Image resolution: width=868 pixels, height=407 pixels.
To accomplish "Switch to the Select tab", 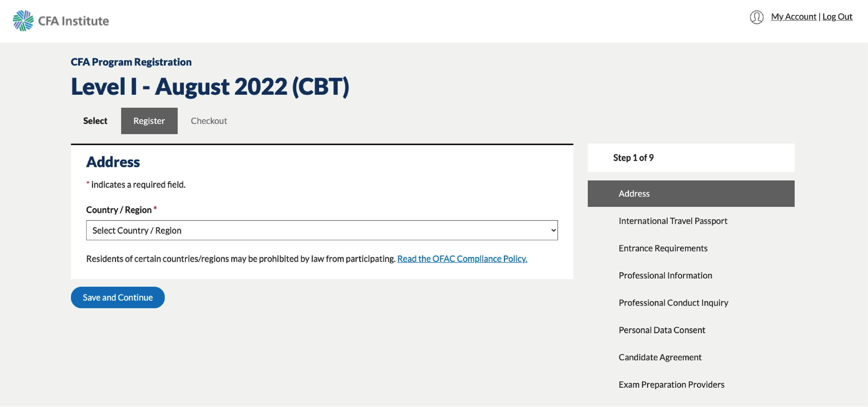I will 95,121.
